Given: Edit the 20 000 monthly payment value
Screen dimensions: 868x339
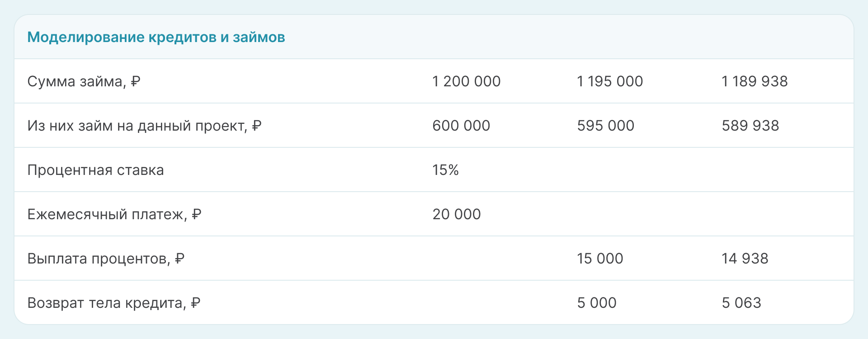Looking at the screenshot, I should [x=456, y=214].
